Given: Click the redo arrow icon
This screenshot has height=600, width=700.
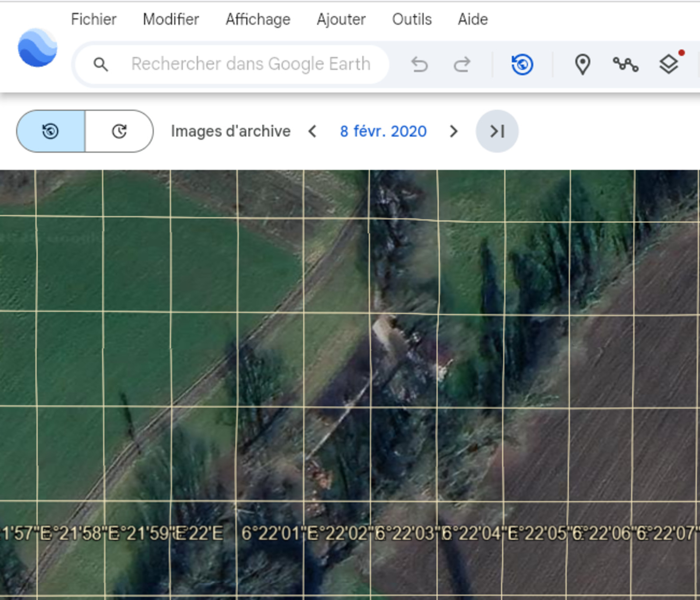Looking at the screenshot, I should [462, 64].
